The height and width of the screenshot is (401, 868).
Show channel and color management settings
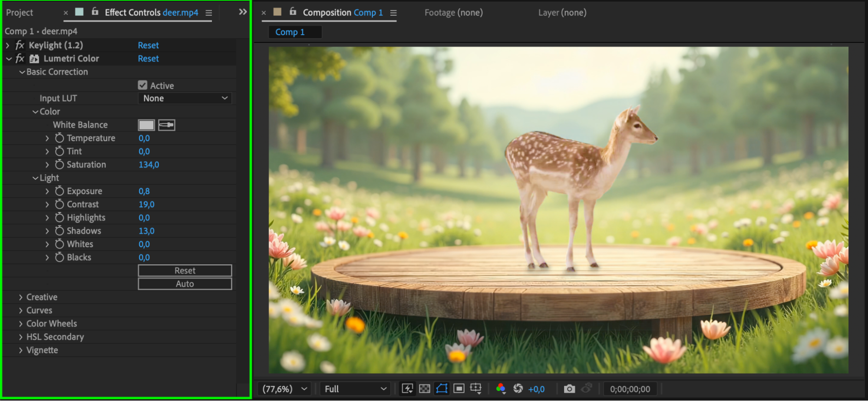[x=501, y=389]
